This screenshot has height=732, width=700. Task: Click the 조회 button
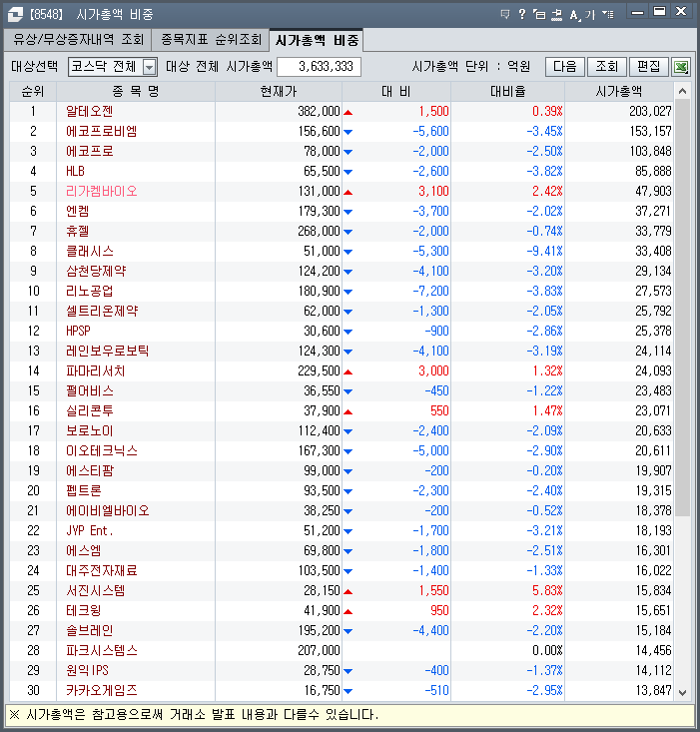pos(607,66)
